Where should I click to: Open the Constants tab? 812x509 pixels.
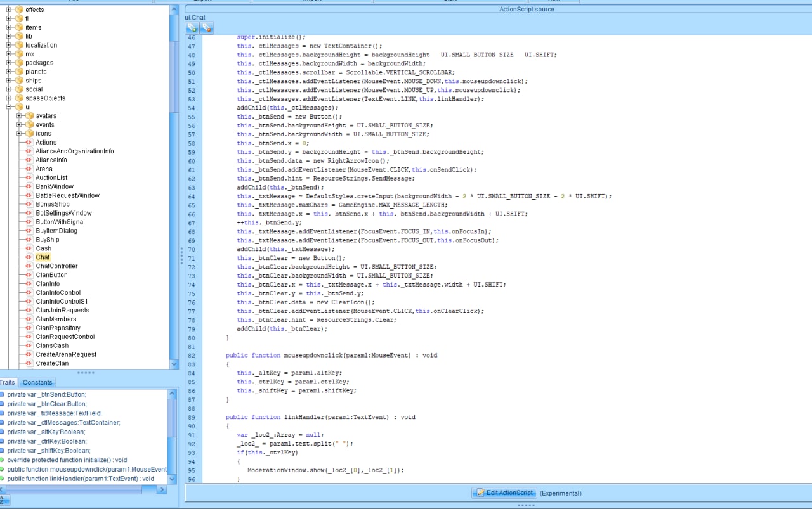point(37,382)
